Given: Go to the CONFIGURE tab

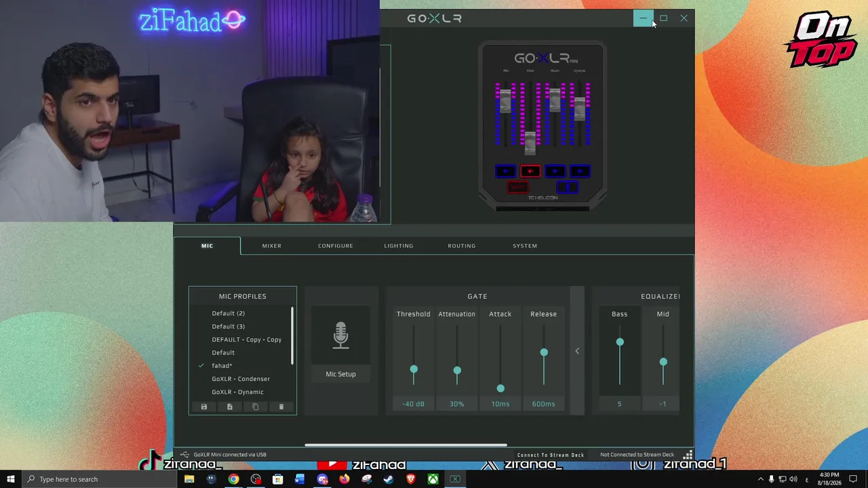Looking at the screenshot, I should (x=336, y=245).
